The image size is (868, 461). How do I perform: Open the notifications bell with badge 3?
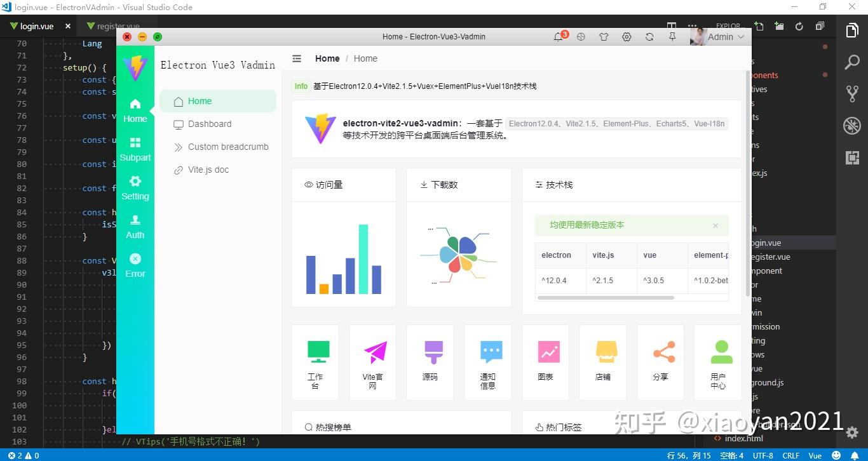tap(558, 36)
